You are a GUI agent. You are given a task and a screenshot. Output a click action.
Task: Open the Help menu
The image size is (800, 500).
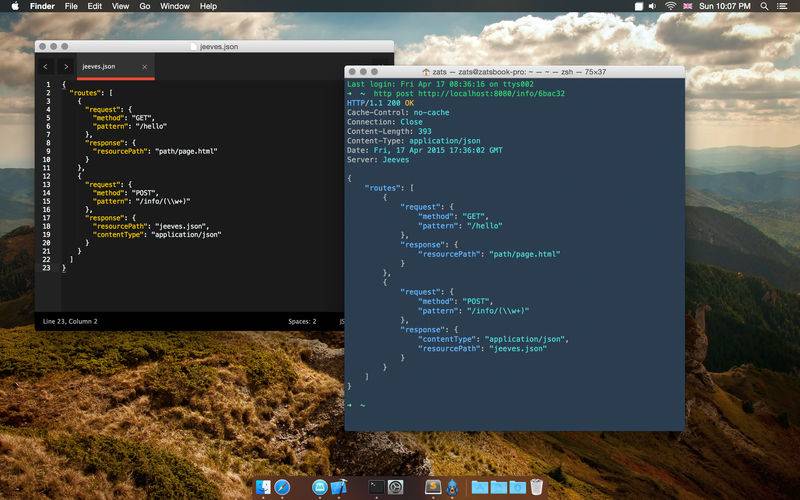(x=208, y=6)
